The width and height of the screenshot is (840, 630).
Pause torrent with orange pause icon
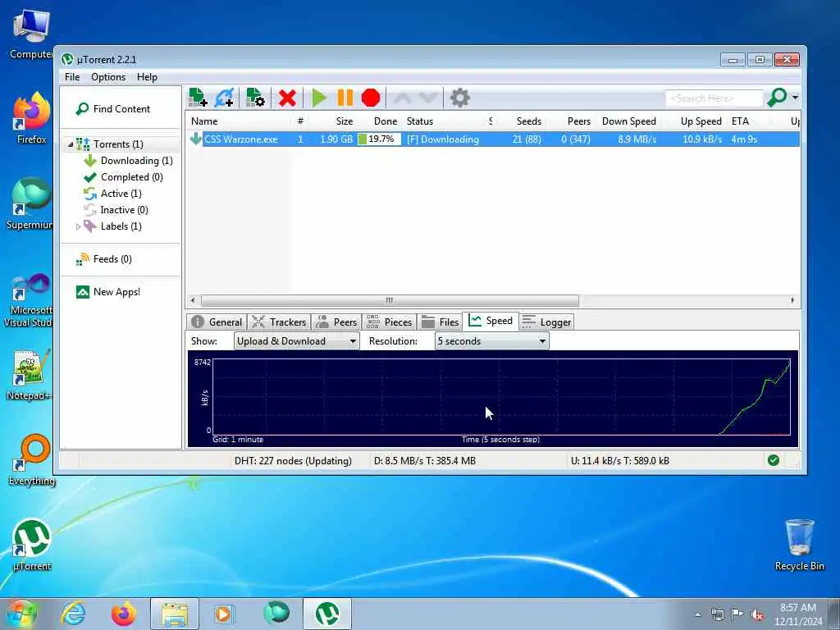tap(345, 98)
